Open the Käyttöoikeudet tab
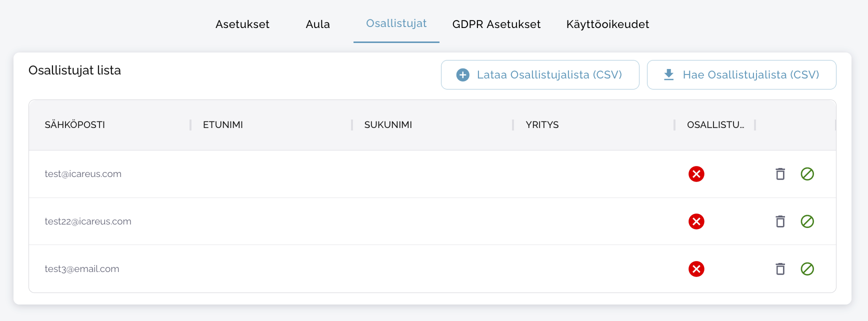Screen dimensions: 868x321 point(607,24)
